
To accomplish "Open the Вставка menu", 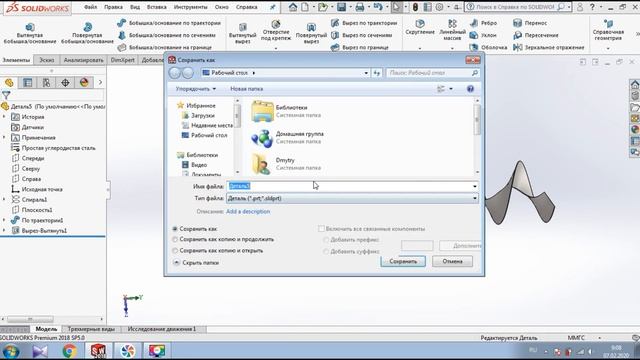I will pyautogui.click(x=156, y=7).
